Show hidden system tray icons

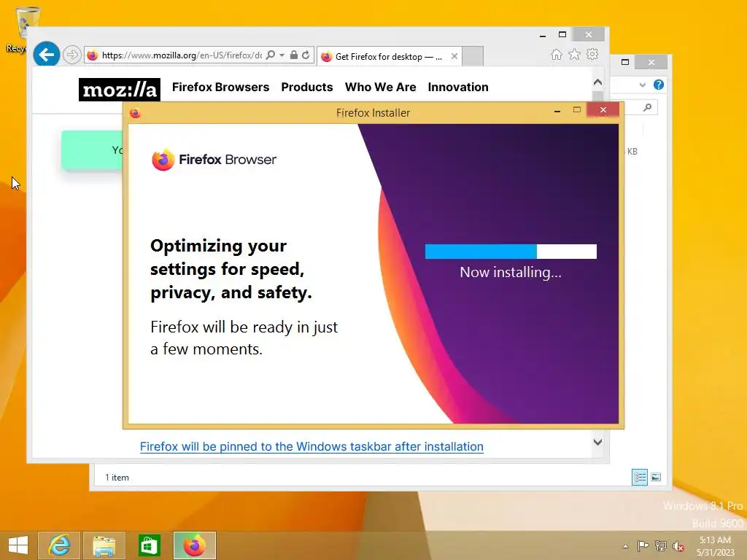625,546
